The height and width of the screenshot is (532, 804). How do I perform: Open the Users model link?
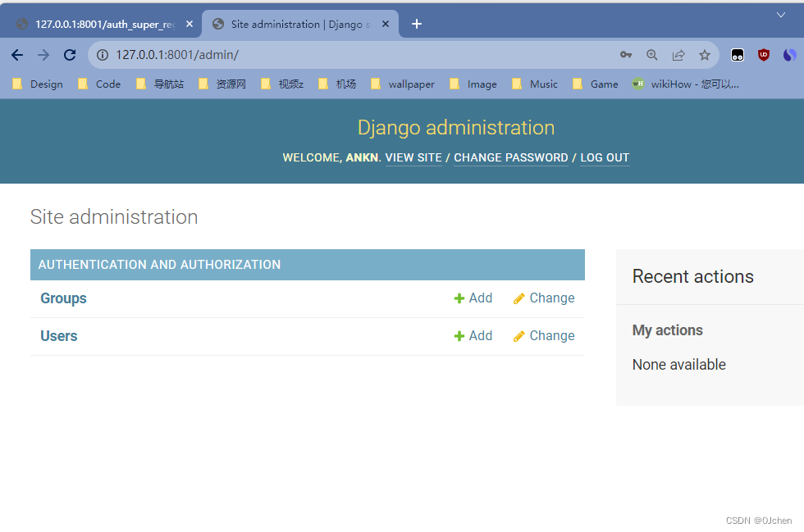[59, 336]
